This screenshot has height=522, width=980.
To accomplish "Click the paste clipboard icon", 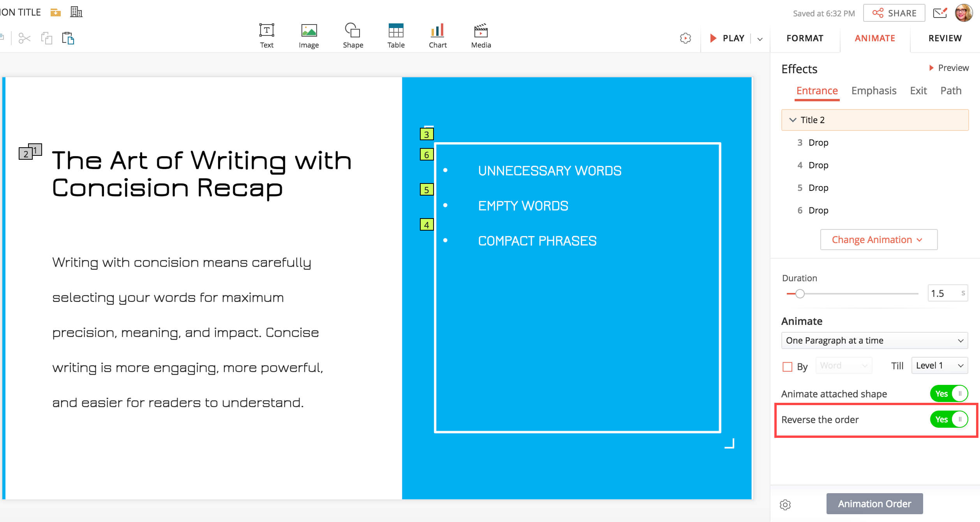I will pyautogui.click(x=68, y=38).
